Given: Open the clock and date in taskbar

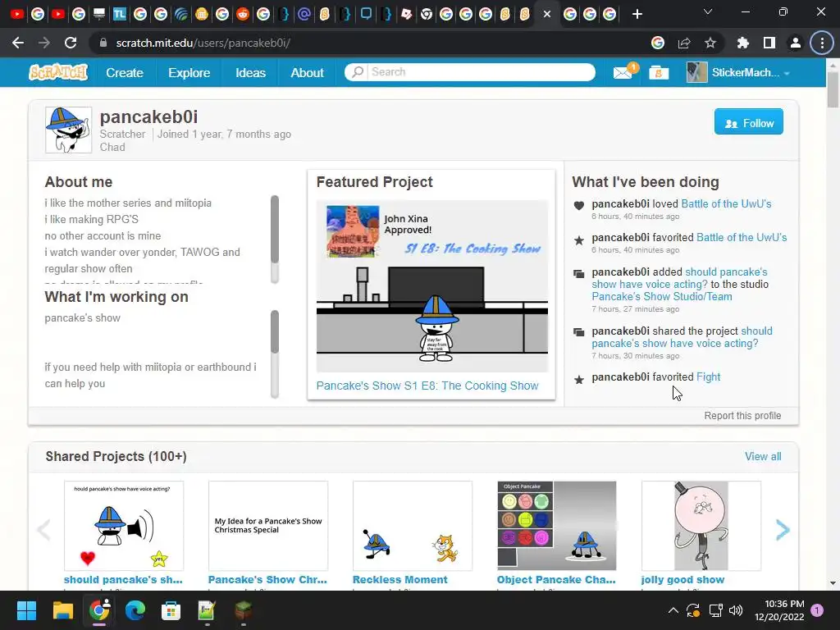Looking at the screenshot, I should click(x=779, y=610).
